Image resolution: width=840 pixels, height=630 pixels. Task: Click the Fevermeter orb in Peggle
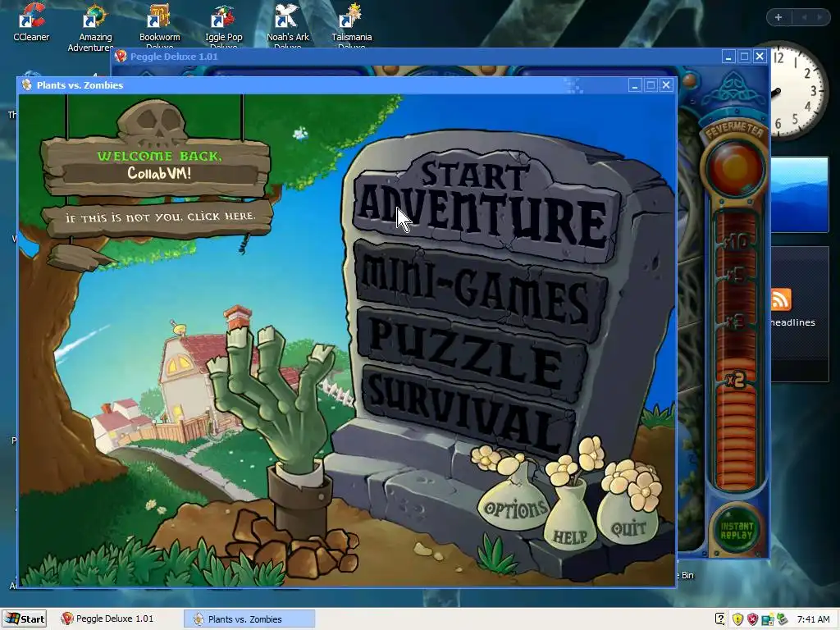(735, 167)
